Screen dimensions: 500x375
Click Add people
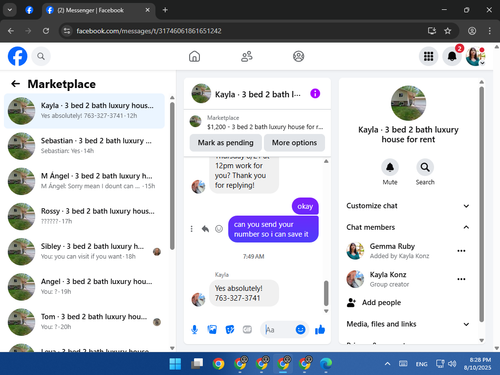tap(381, 302)
